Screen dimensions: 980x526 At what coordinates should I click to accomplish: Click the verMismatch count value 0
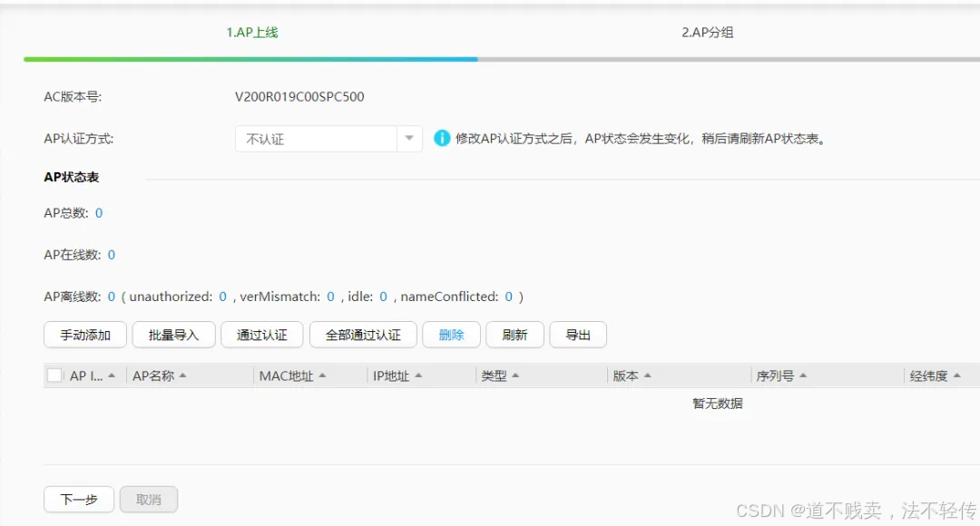point(330,297)
